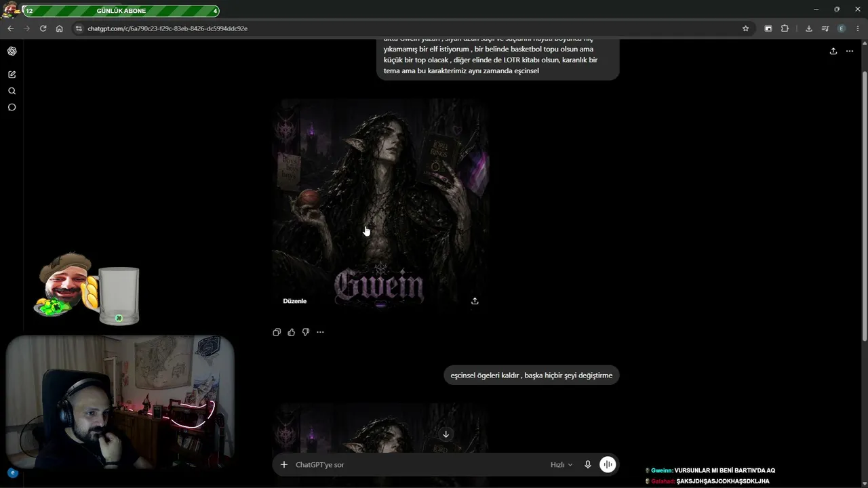Click the Gweinn chat message in overlay
868x488 pixels.
tap(711, 470)
